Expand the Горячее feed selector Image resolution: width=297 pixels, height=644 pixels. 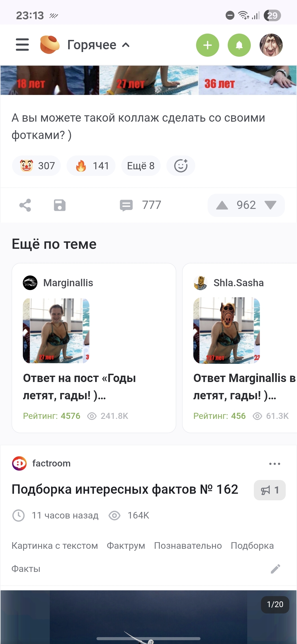coord(98,45)
